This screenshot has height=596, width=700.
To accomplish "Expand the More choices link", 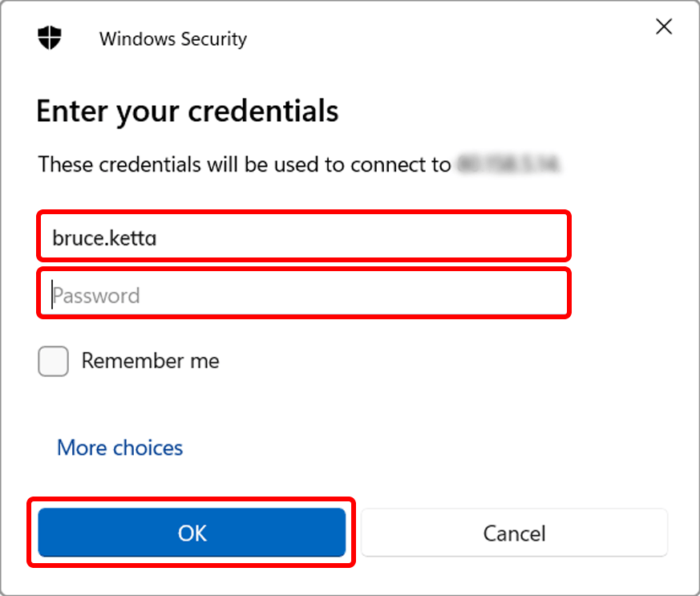I will (119, 448).
